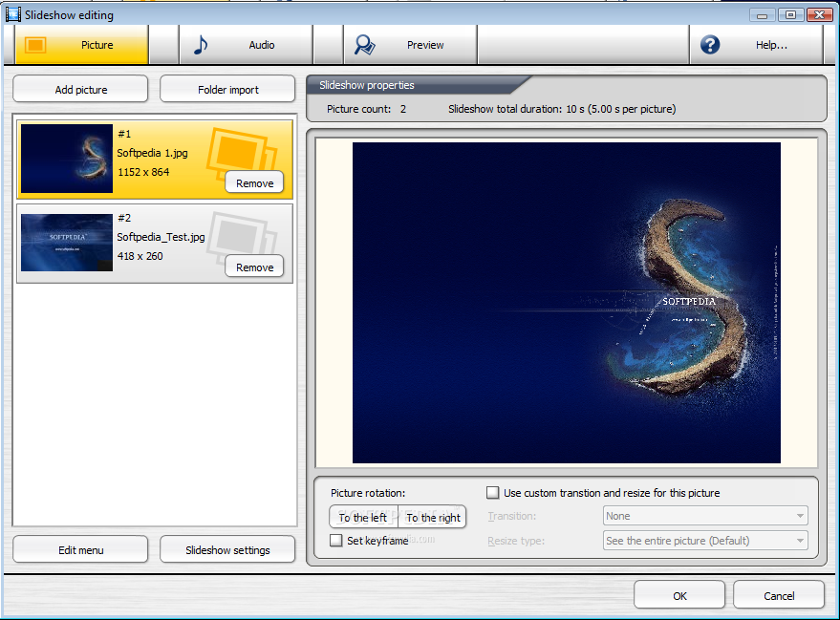Close the Slideshow editing window
840x620 pixels.
click(x=819, y=14)
